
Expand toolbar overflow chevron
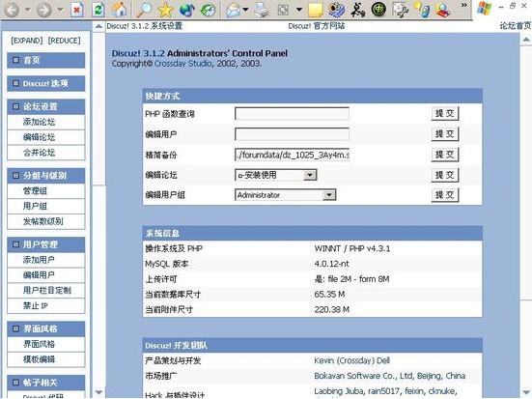point(463,5)
